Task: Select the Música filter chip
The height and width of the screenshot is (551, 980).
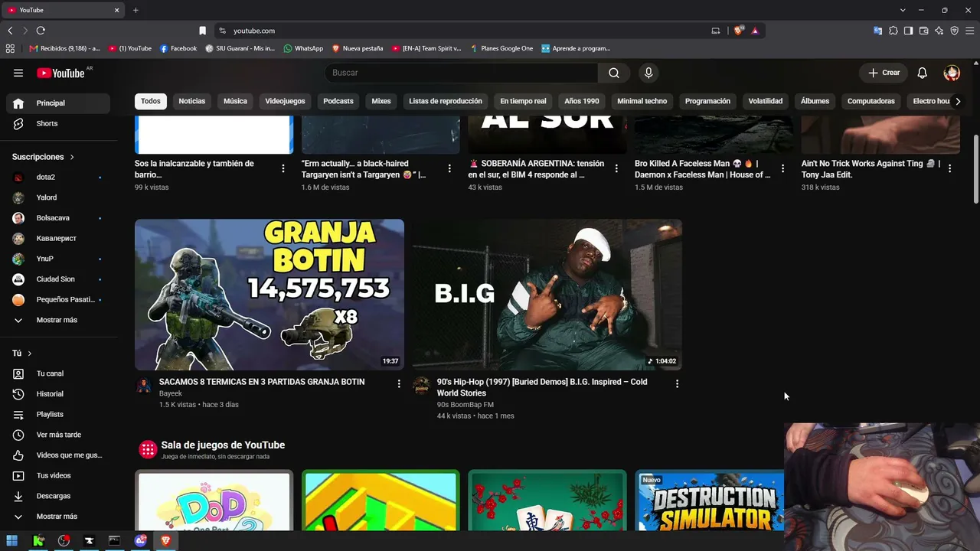Action: (235, 101)
